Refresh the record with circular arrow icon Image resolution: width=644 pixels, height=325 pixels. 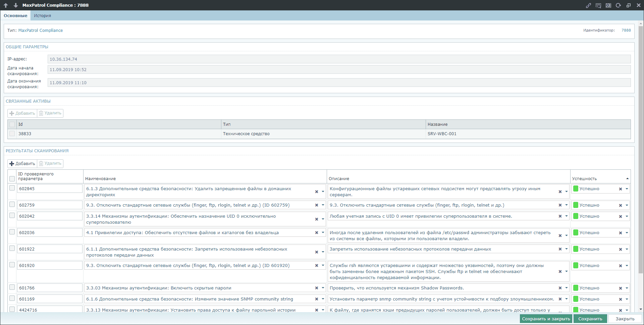coord(619,5)
